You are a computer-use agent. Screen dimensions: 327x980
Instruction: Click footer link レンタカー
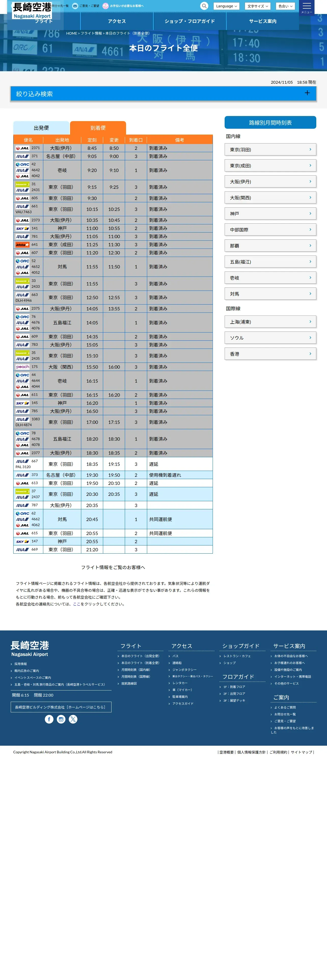180,683
